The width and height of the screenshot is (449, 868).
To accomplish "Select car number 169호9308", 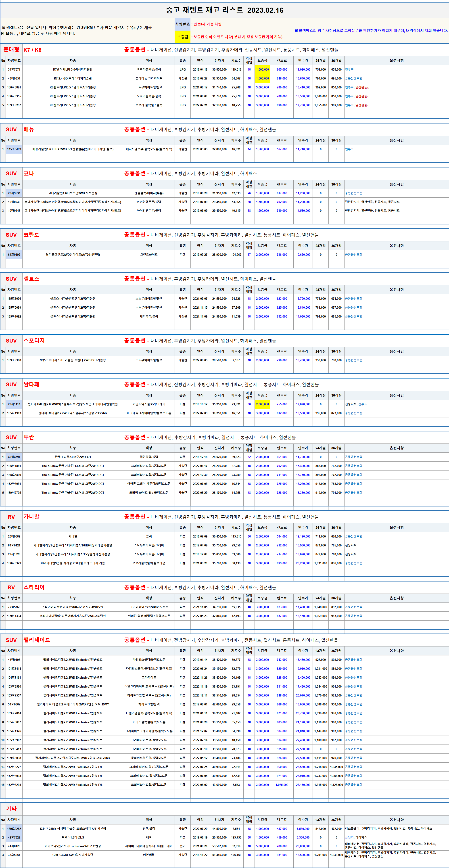I will [14, 360].
